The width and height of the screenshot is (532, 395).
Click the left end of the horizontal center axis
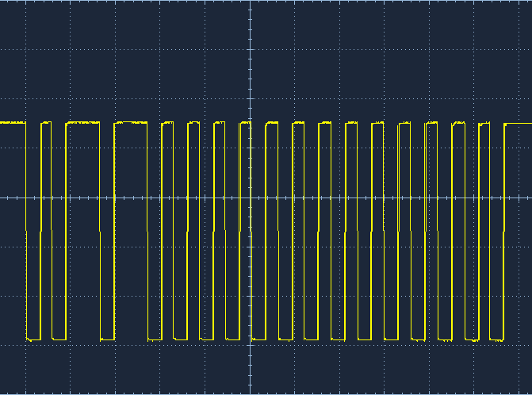point(2,197)
